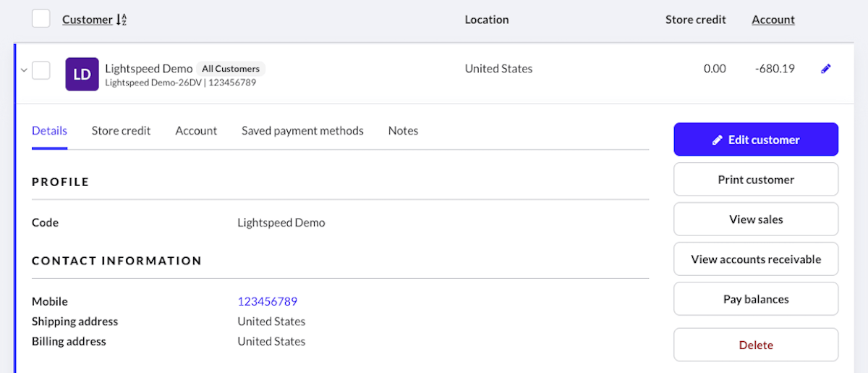Screen dimensions: 868x373
Task: Open the Account tab
Action: pos(196,131)
